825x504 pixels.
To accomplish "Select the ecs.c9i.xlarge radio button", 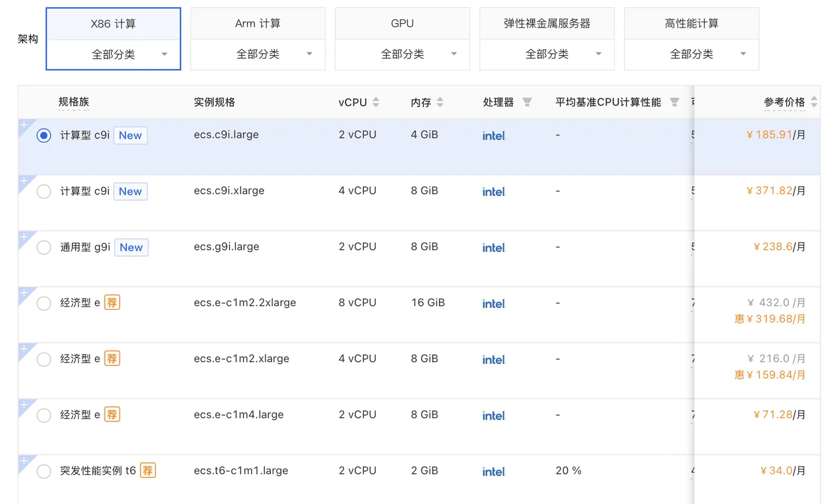I will [x=44, y=191].
